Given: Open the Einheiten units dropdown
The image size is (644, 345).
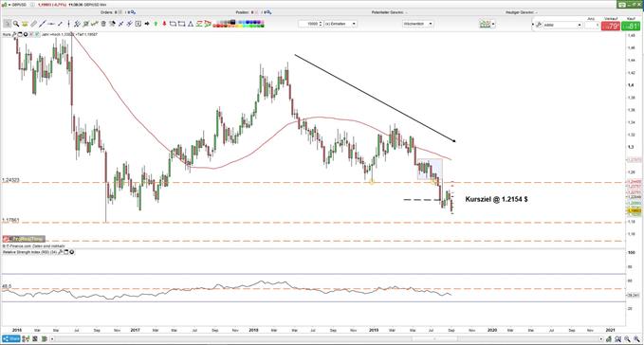Looking at the screenshot, I should click(x=340, y=24).
